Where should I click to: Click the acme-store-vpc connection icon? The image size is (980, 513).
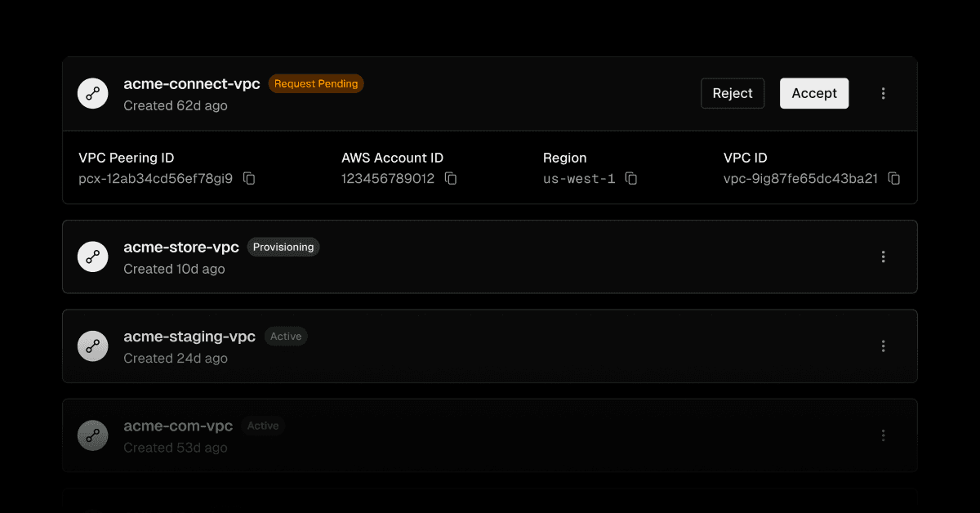coord(93,256)
